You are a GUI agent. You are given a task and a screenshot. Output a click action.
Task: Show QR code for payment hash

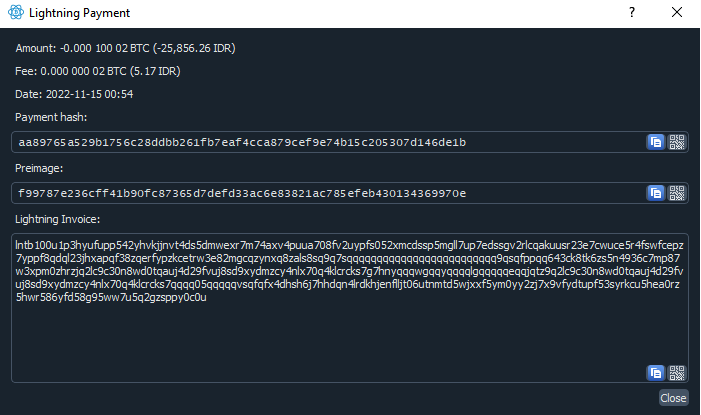pos(677,142)
